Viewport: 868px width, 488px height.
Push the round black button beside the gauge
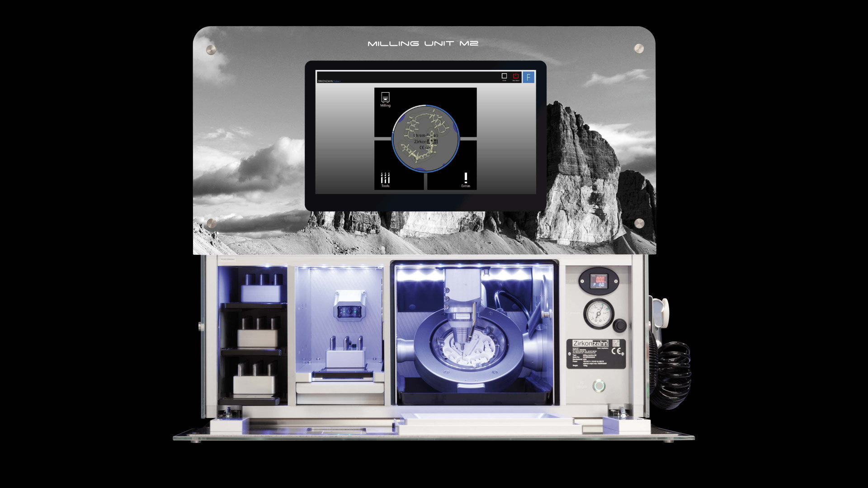coord(619,324)
